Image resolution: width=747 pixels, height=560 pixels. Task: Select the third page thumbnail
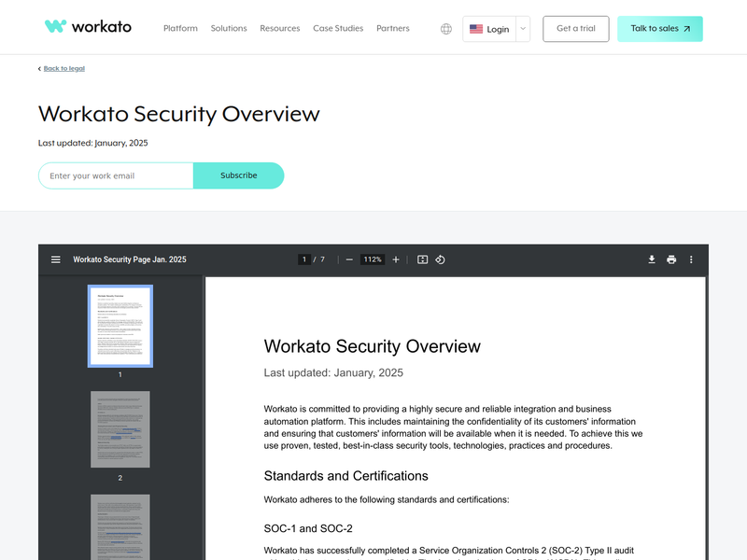tap(120, 527)
